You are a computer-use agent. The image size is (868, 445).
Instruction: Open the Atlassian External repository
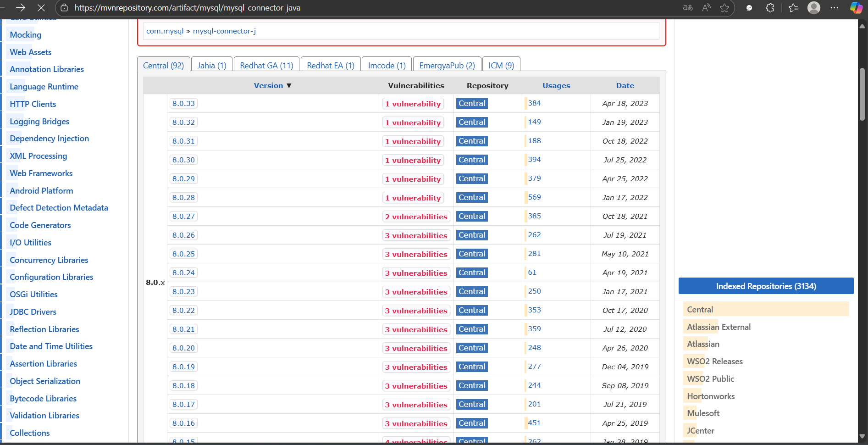point(719,327)
